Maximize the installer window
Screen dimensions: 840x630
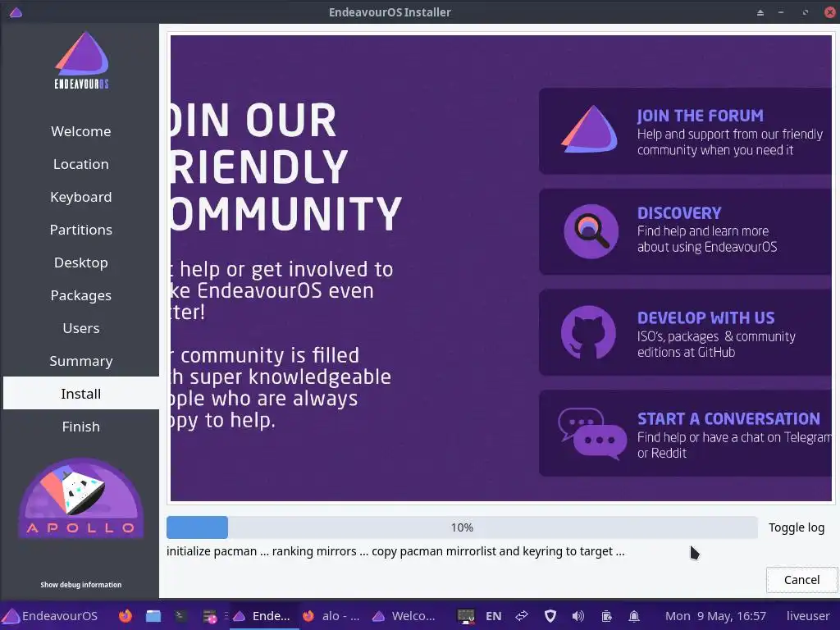pyautogui.click(x=805, y=12)
